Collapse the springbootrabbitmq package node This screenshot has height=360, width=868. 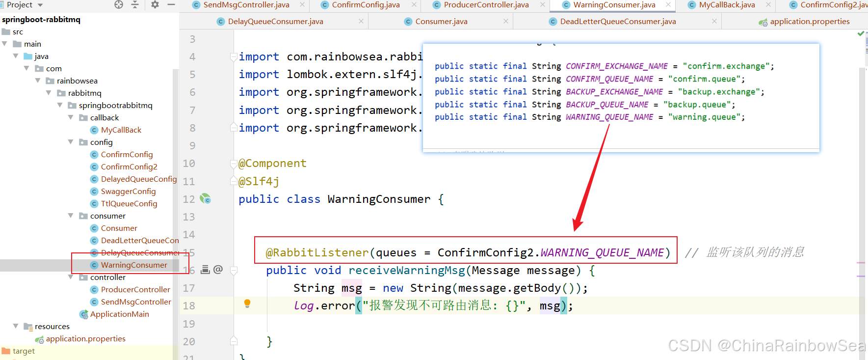pyautogui.click(x=60, y=105)
